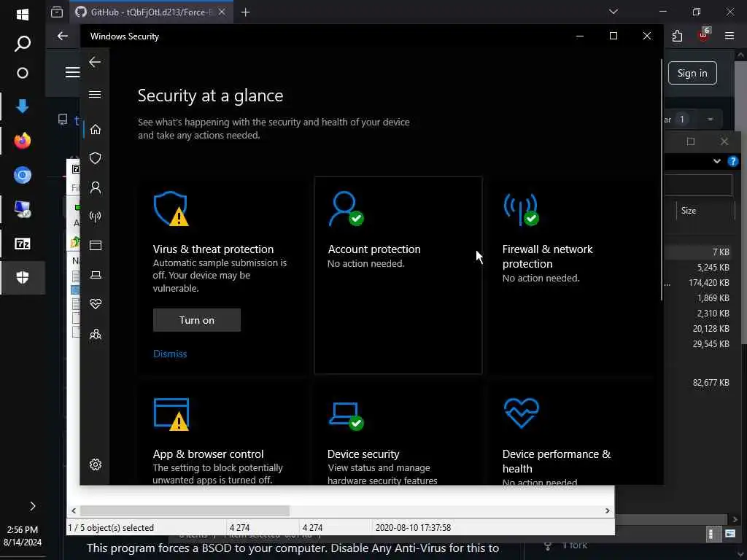Select the Firewall & network protection tile icon
The width and height of the screenshot is (747, 560).
(x=521, y=209)
